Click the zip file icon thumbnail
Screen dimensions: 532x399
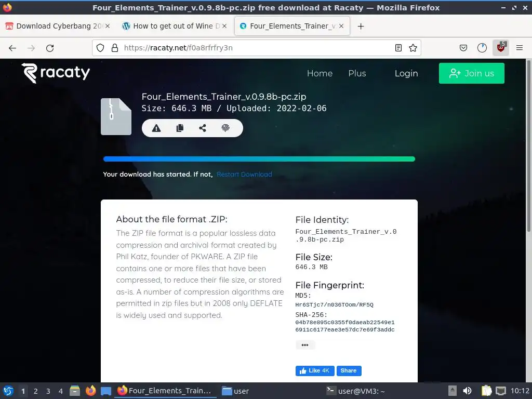coord(116,116)
